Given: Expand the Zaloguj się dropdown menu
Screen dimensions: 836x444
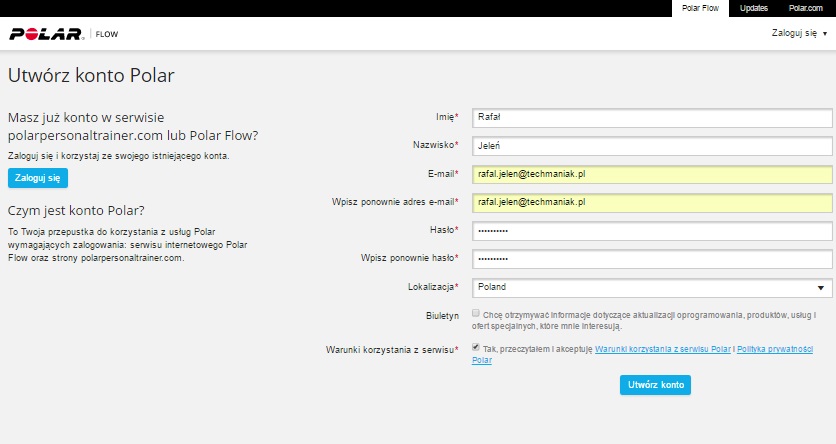Looking at the screenshot, I should click(x=799, y=34).
